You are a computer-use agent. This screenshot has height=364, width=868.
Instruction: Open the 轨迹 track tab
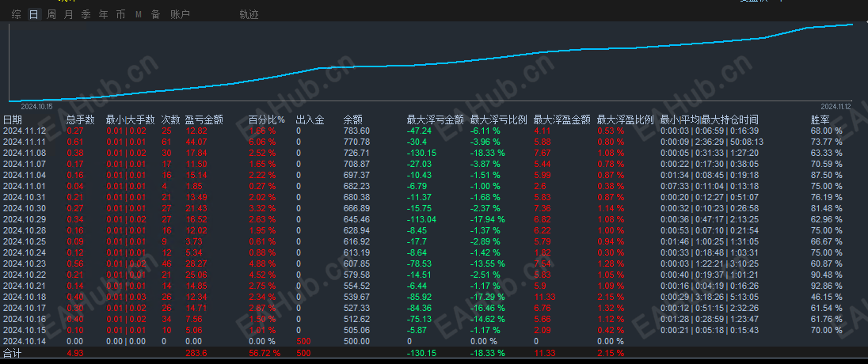249,15
